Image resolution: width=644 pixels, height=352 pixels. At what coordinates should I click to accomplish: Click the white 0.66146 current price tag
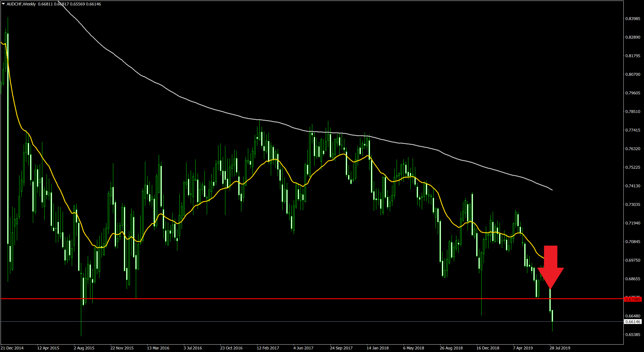[x=633, y=322]
